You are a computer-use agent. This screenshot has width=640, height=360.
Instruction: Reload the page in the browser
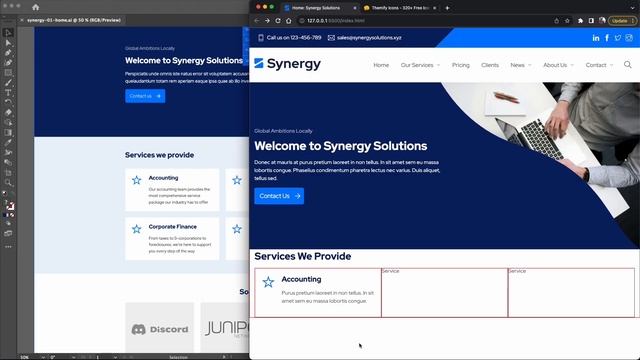point(278,20)
